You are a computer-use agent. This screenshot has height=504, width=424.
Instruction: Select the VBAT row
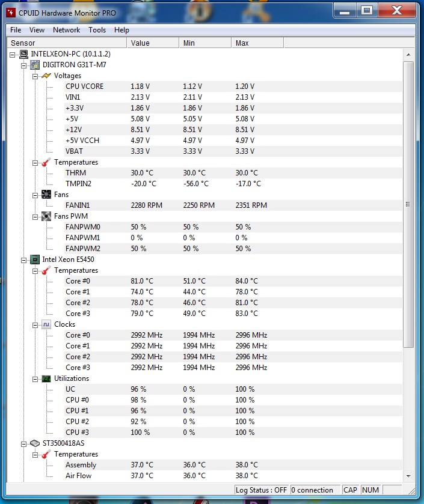click(x=233, y=151)
